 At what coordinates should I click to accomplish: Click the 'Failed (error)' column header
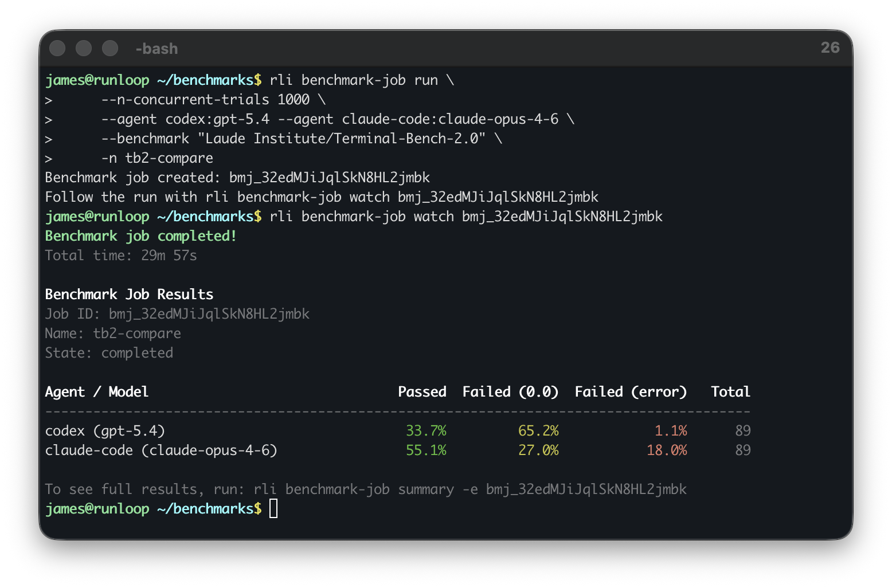click(631, 392)
